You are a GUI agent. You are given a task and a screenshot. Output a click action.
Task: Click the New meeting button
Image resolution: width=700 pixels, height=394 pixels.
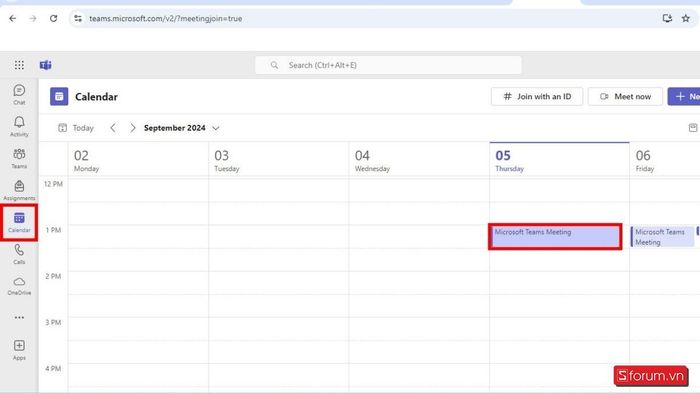(x=684, y=96)
